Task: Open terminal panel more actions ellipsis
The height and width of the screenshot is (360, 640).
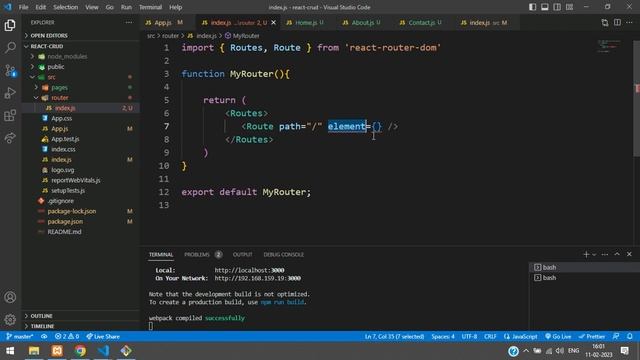Action: 605,254
